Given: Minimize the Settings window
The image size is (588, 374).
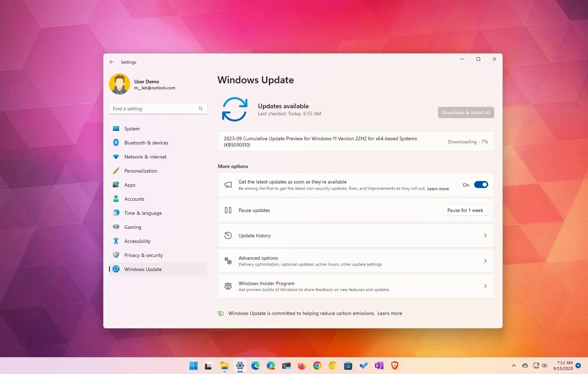Looking at the screenshot, I should click(x=462, y=59).
